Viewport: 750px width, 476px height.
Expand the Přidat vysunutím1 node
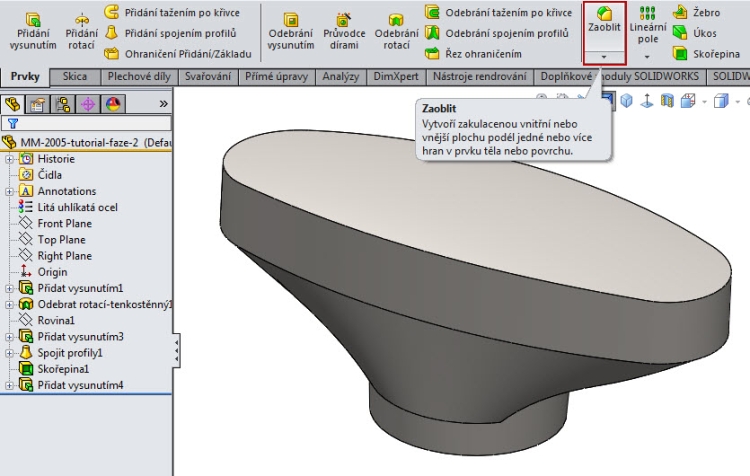[9, 288]
